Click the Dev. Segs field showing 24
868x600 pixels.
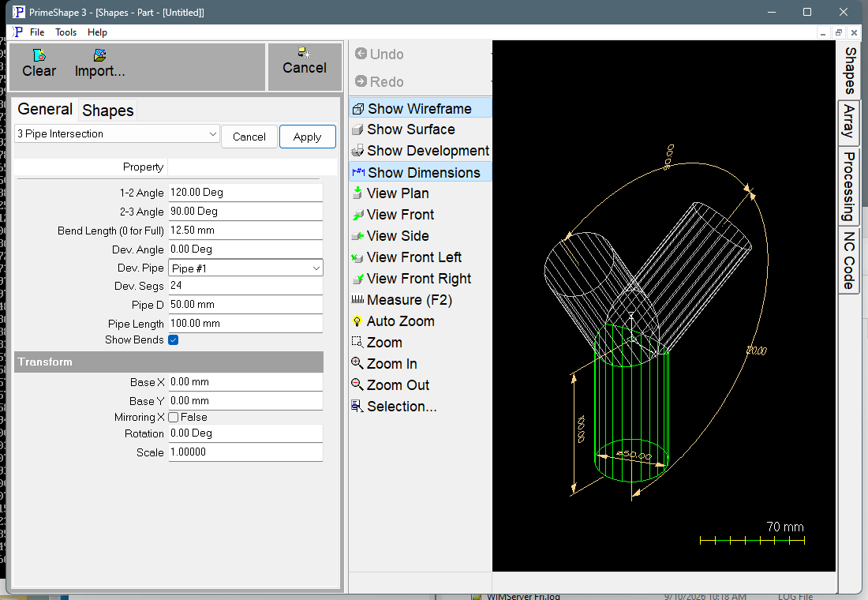(245, 285)
